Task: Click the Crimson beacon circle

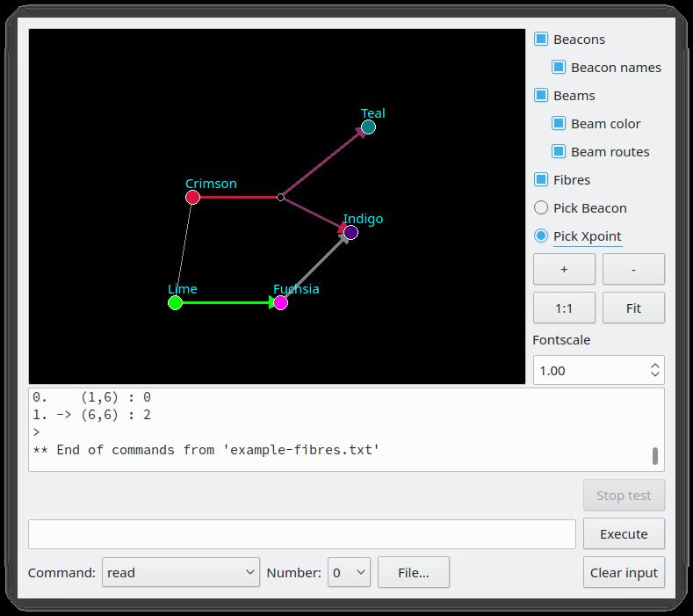Action: click(192, 197)
